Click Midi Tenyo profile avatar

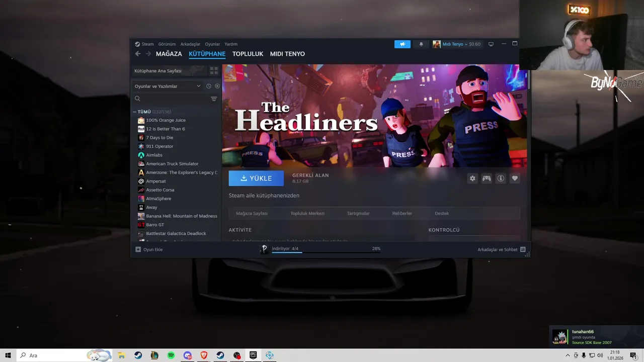coord(436,44)
